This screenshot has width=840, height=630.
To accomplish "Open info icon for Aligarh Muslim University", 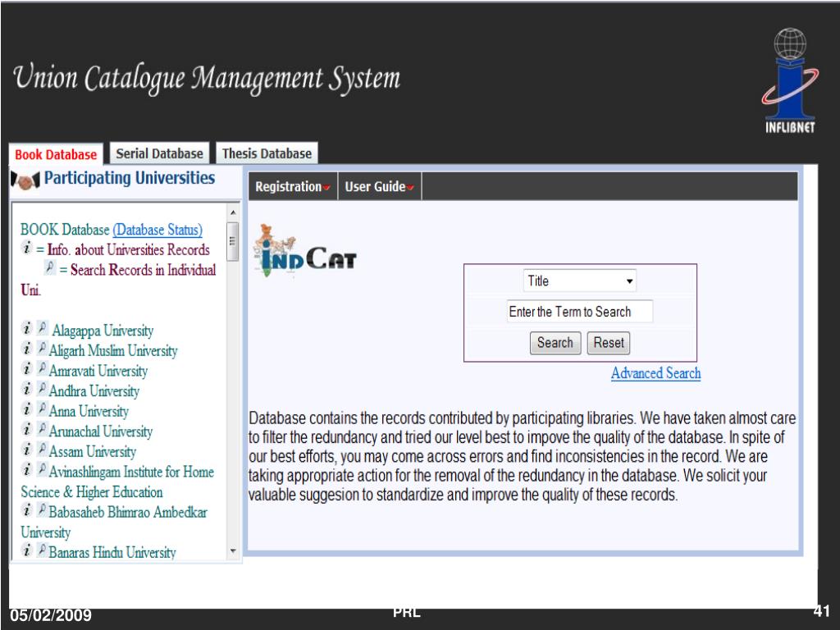I will [27, 349].
